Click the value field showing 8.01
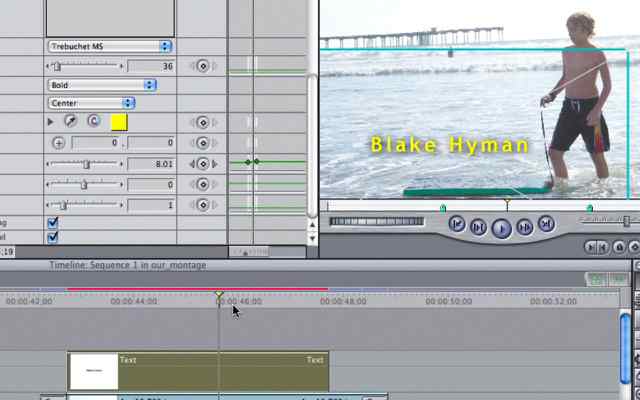Viewport: 640px width, 400px height. click(x=151, y=164)
